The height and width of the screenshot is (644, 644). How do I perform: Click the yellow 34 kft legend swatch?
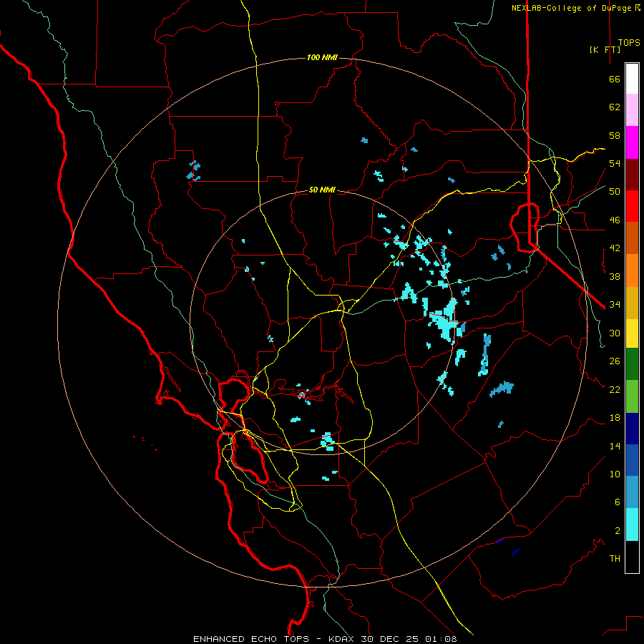click(632, 333)
